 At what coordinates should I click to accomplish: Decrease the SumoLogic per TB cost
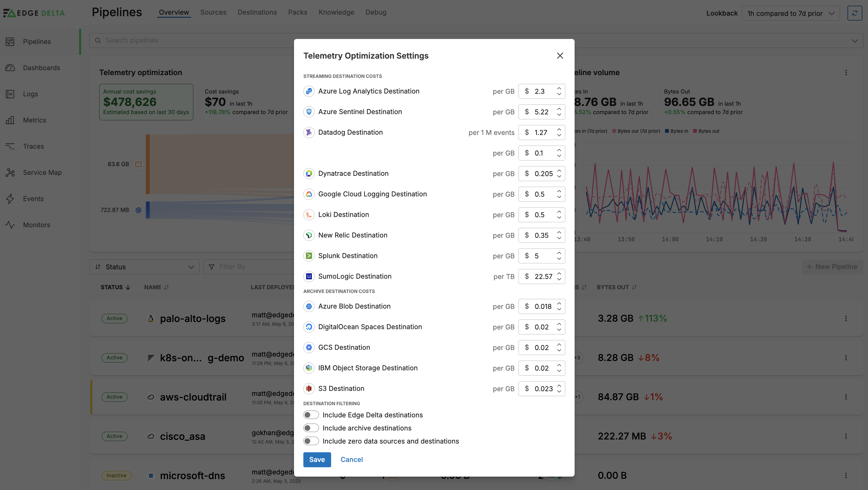coord(559,279)
